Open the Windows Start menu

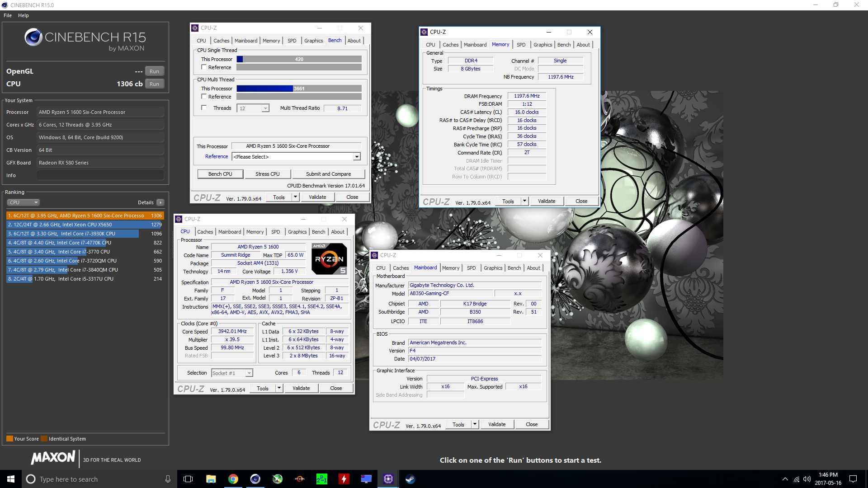[x=11, y=479]
